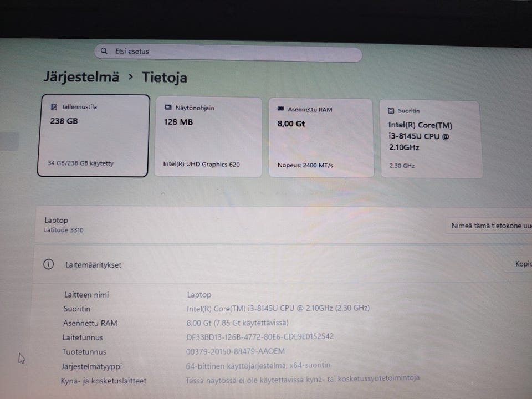Click the 2.30 GHz text in the Suoritin card

coord(402,166)
